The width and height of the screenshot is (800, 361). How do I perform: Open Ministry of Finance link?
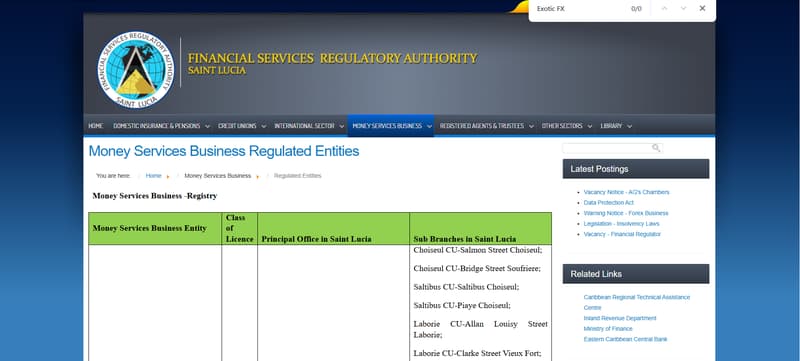[608, 329]
